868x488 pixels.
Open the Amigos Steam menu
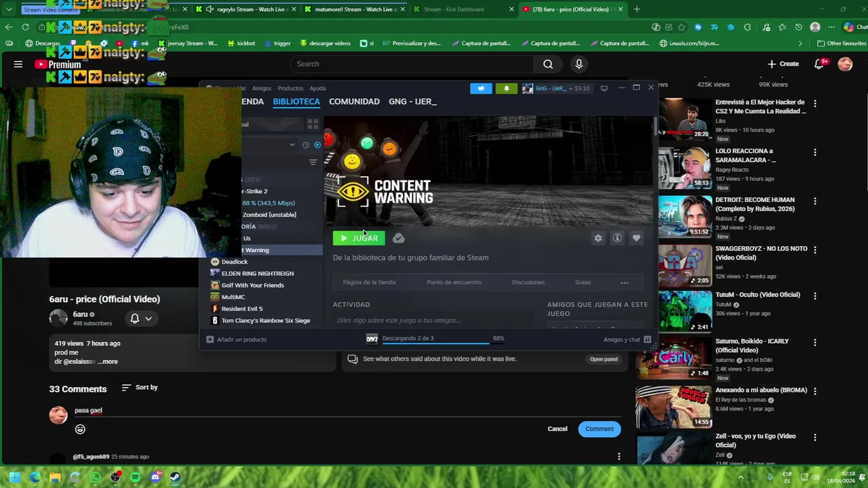coord(262,88)
